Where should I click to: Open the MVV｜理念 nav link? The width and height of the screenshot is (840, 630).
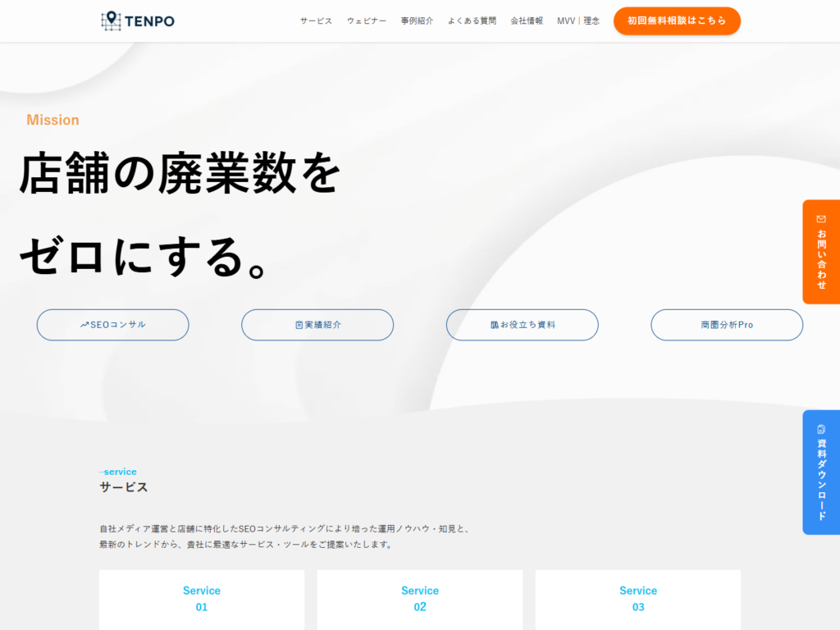click(578, 21)
